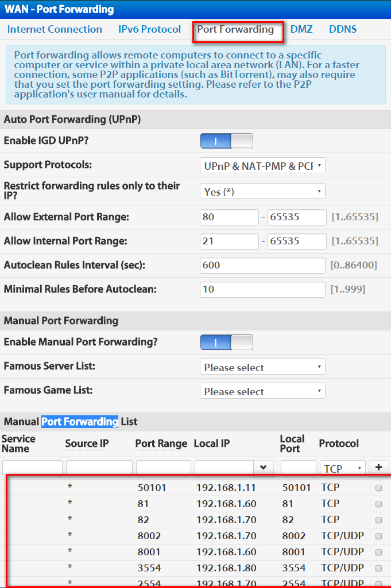Open the Local IP chevron dropdown
This screenshot has width=391, height=588.
[264, 468]
